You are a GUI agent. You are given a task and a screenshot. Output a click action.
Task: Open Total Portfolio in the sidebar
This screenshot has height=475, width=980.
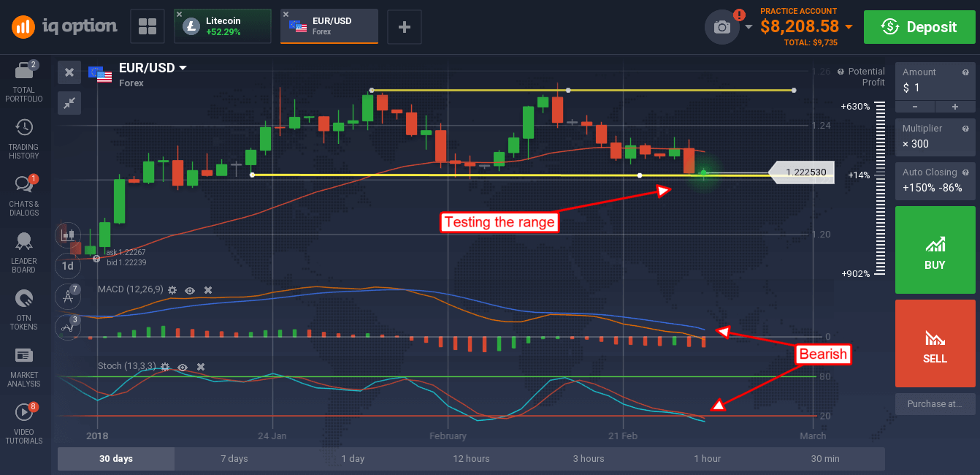click(24, 82)
